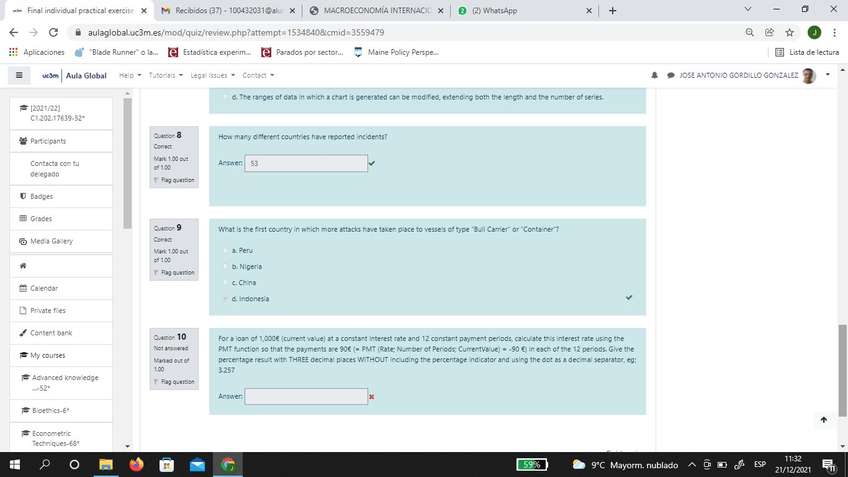The height and width of the screenshot is (477, 848).
Task: Reload the page
Action: coord(53,32)
